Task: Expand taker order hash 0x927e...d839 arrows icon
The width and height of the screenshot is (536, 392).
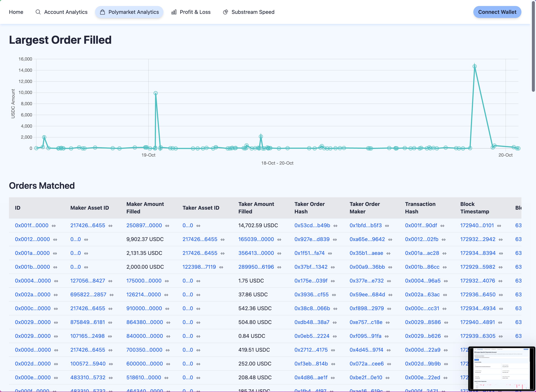Action: 335,239
